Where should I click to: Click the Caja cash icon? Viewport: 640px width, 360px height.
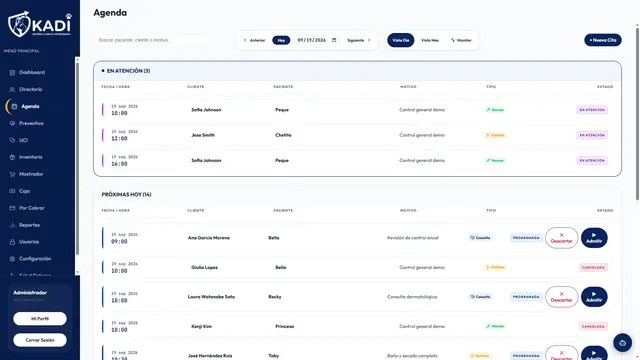click(12, 191)
